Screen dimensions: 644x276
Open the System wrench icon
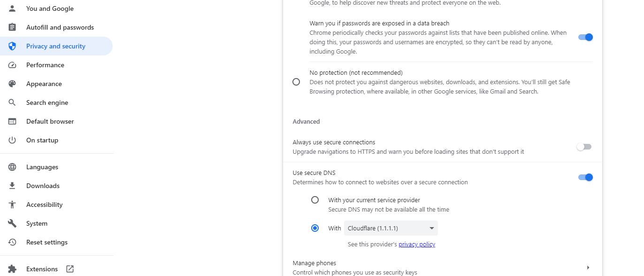tap(11, 223)
